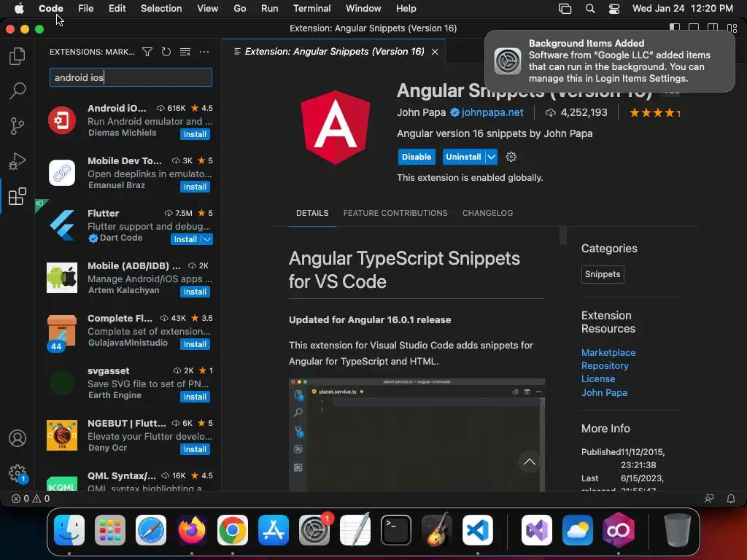This screenshot has width=747, height=560.
Task: Install the svgasset extension
Action: (195, 397)
